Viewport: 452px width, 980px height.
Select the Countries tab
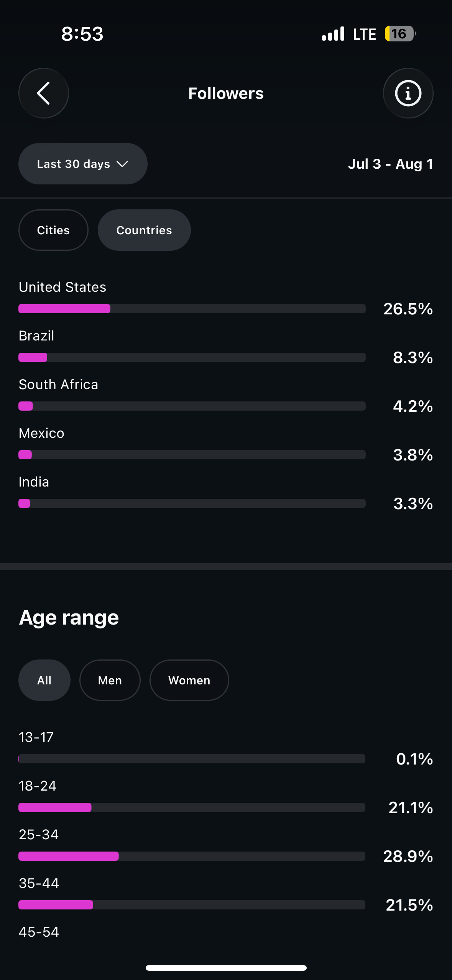coord(144,230)
